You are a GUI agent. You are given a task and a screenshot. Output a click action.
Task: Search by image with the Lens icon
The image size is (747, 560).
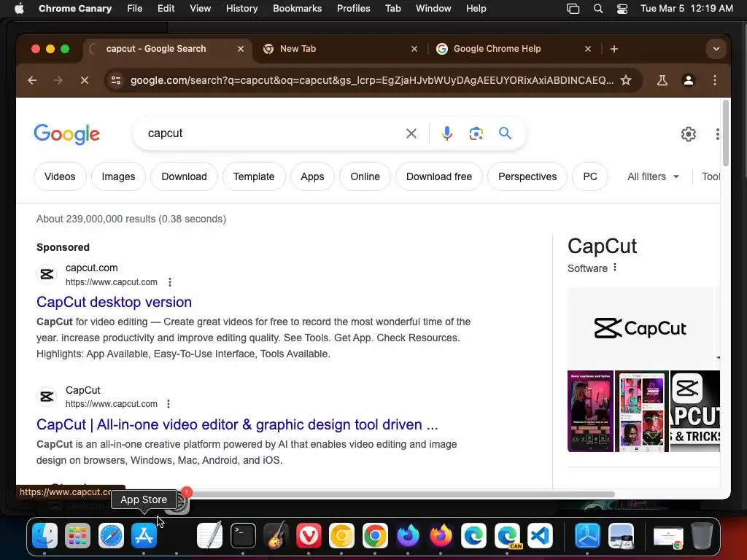[x=476, y=133]
